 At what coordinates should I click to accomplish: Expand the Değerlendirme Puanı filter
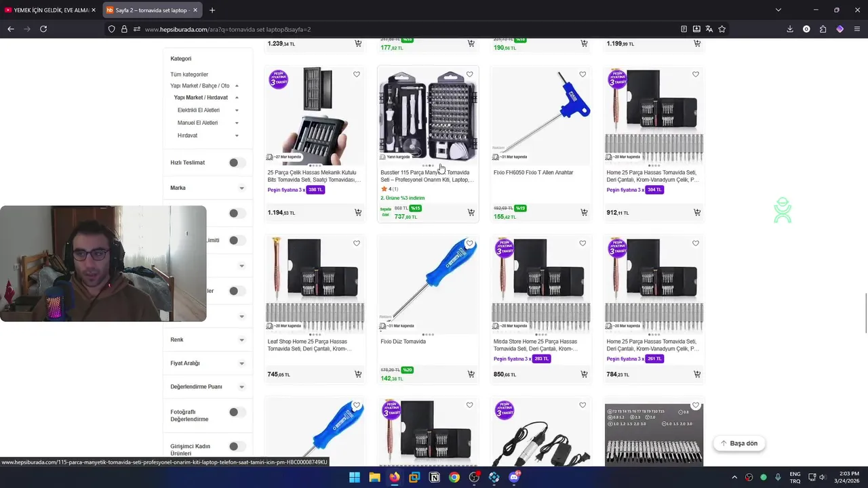pyautogui.click(x=241, y=387)
